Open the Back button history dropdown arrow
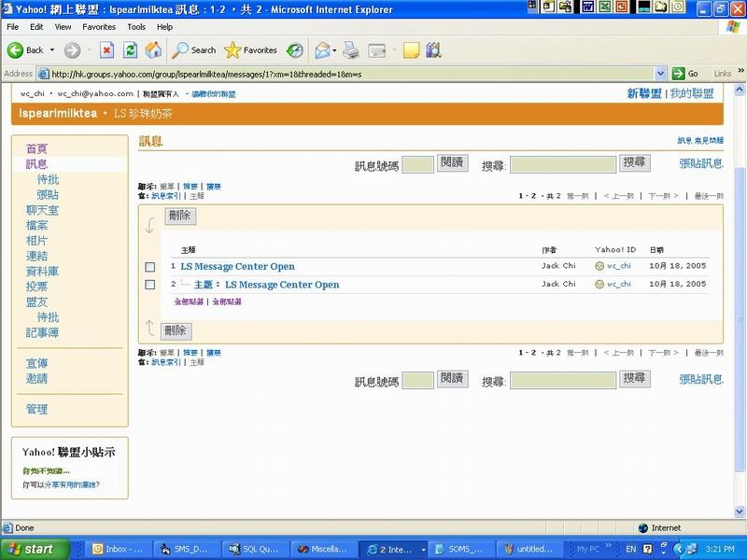Image resolution: width=747 pixels, height=560 pixels. pyautogui.click(x=52, y=50)
